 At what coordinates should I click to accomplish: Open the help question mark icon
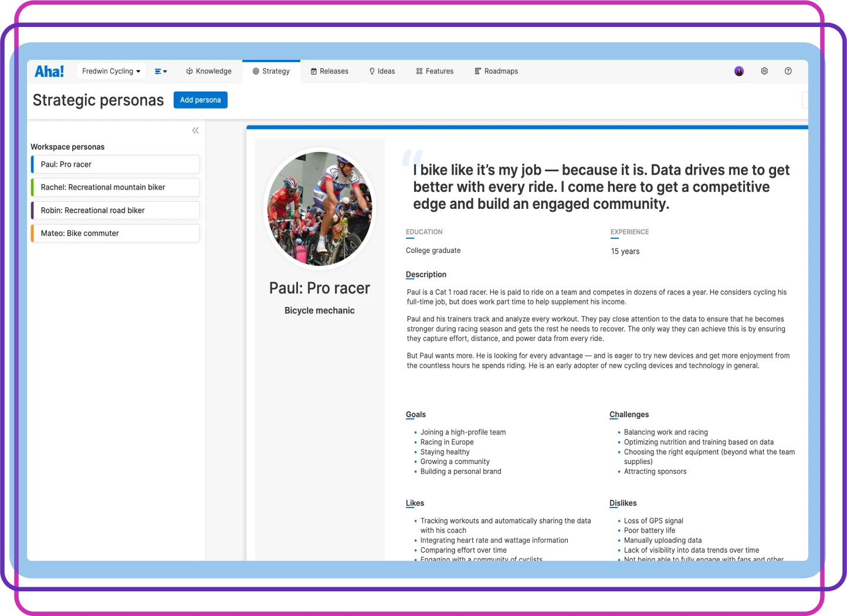coord(788,71)
